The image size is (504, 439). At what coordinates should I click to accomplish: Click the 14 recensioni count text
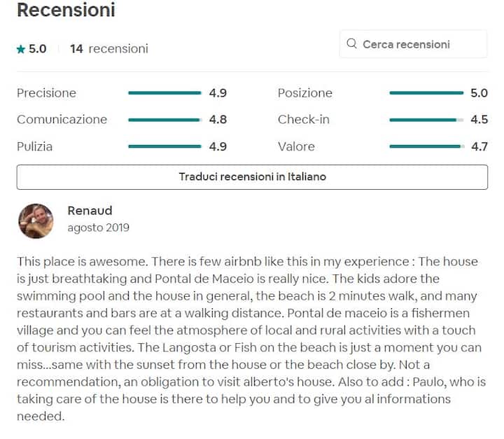click(x=108, y=49)
